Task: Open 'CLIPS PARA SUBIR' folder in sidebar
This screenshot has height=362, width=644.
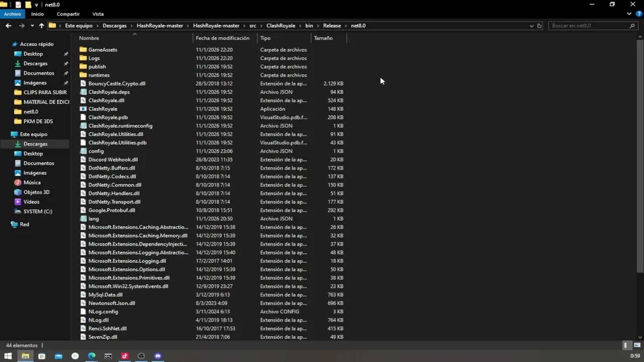Action: [x=45, y=93]
